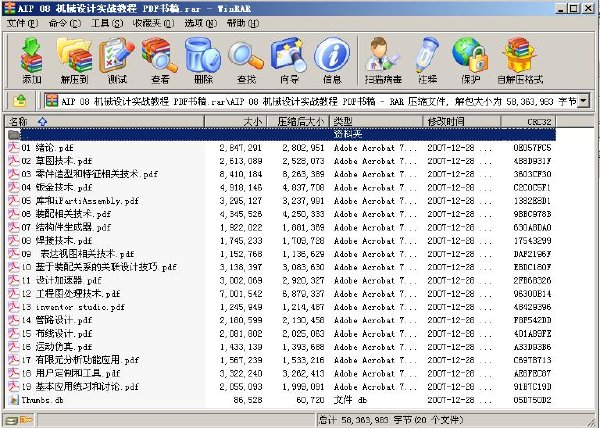Select file 15 布线设计.pdf
600x428 pixels.
(x=57, y=334)
